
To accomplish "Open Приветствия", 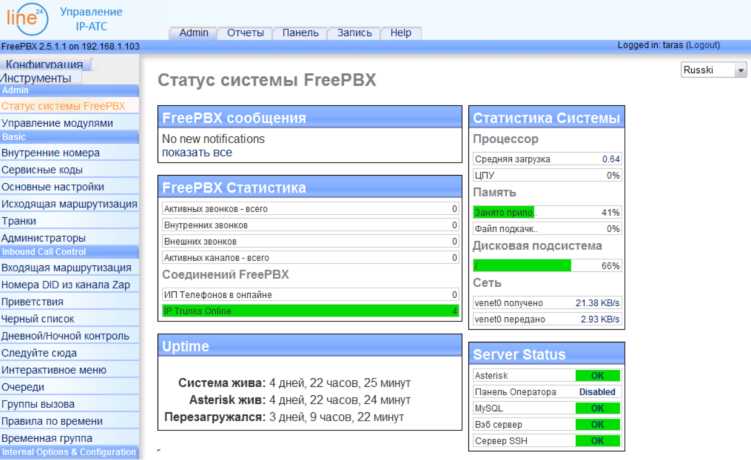I will tap(32, 302).
